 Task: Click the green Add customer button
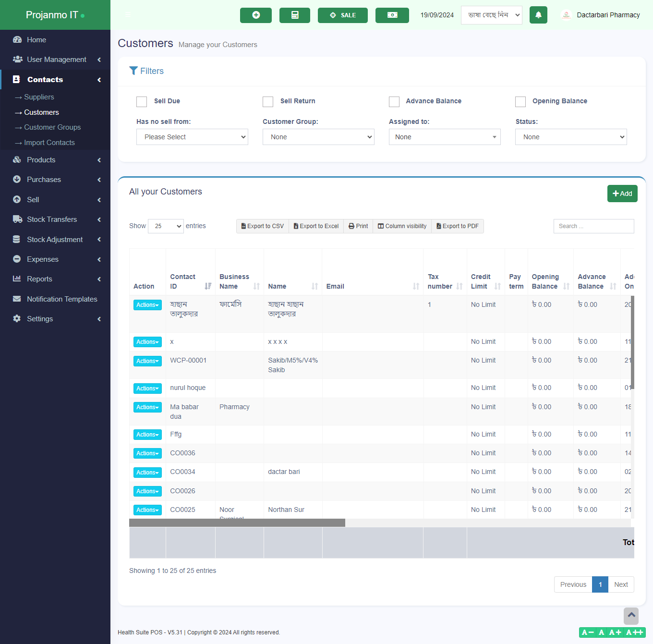tap(622, 194)
